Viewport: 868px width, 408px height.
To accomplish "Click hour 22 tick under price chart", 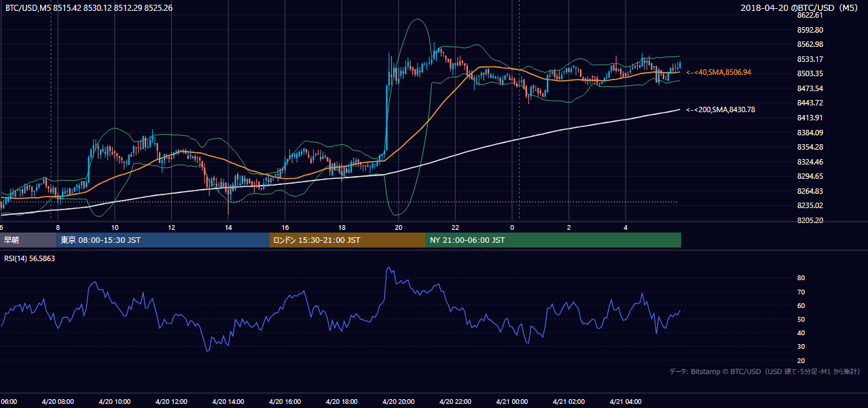I will click(x=455, y=227).
